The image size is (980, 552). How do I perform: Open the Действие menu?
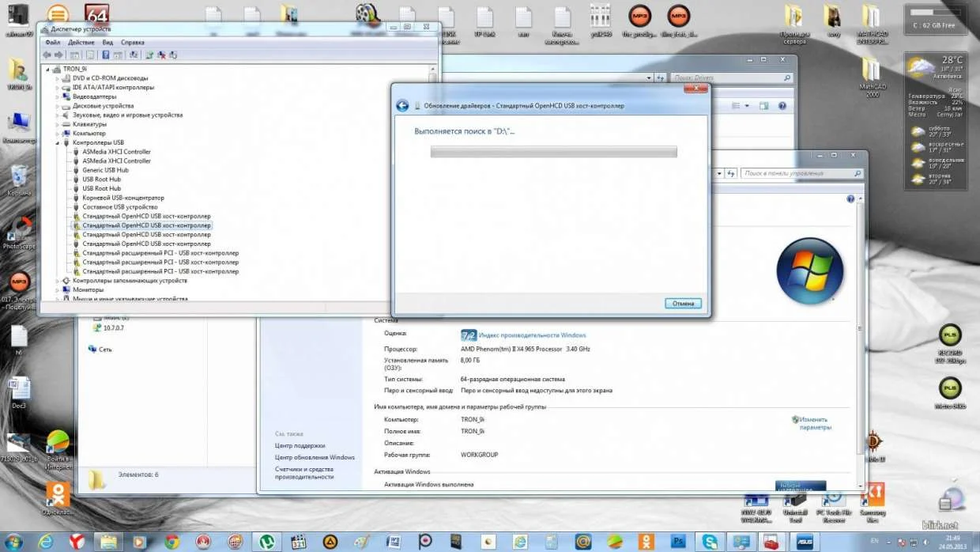(81, 42)
